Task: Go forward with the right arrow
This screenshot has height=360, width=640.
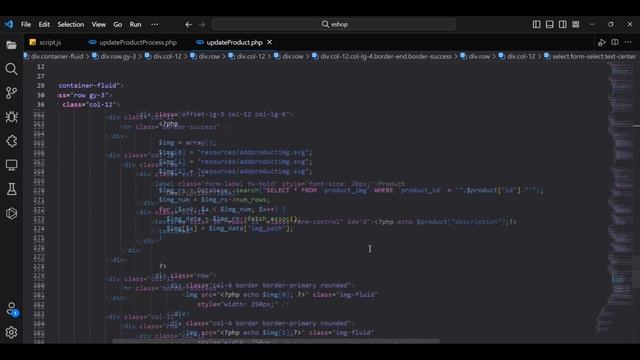Action: click(202, 24)
